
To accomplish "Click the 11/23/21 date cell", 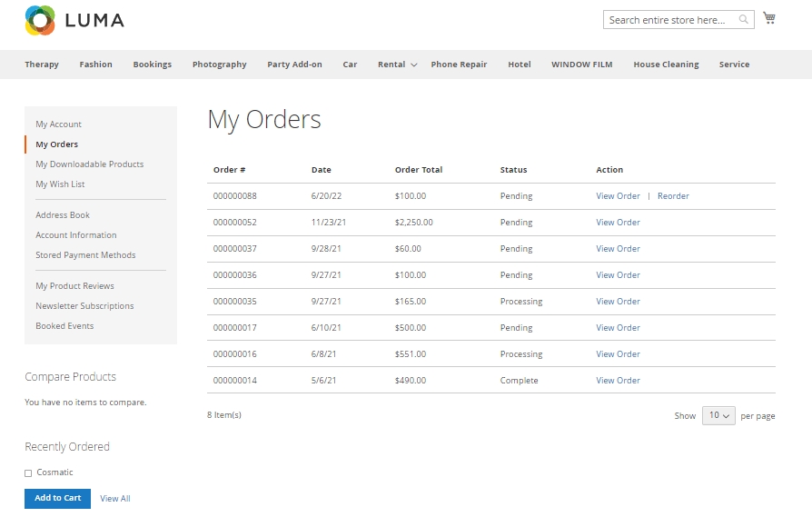I will point(328,223).
